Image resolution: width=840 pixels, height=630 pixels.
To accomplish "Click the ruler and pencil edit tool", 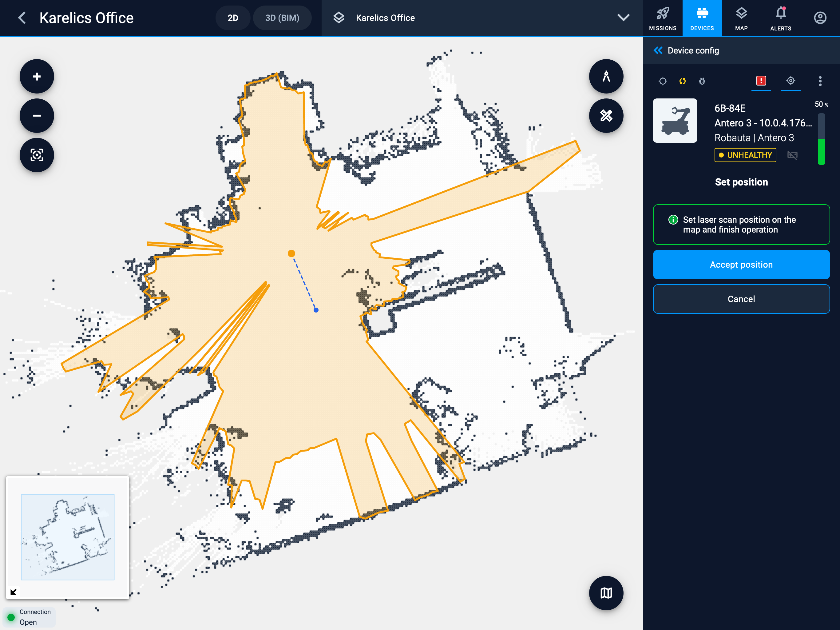I will pyautogui.click(x=606, y=116).
